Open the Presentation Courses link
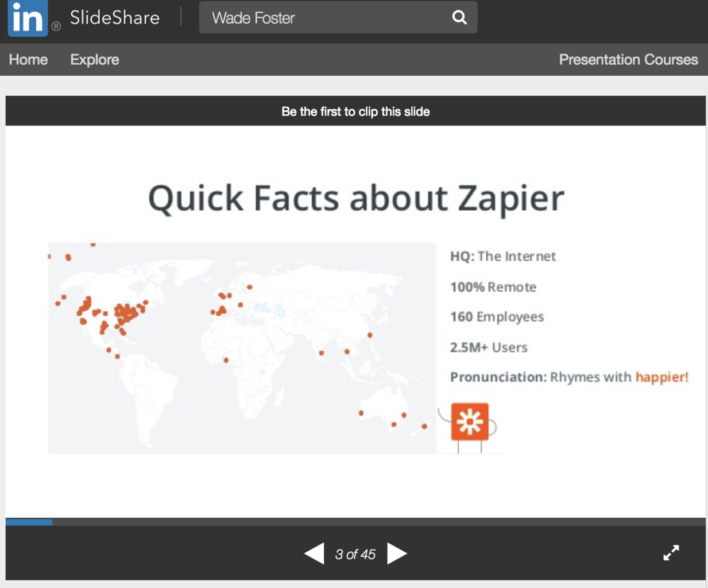708x588 pixels. coord(628,60)
